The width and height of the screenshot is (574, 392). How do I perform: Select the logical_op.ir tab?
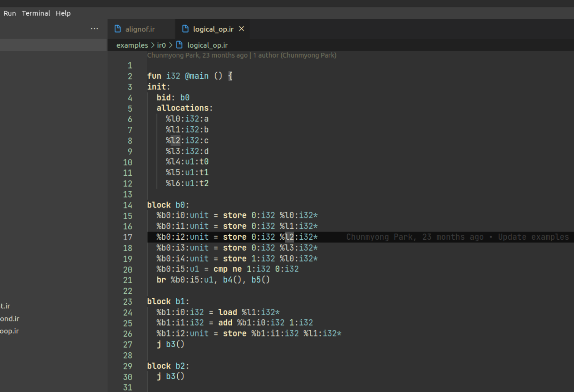click(x=212, y=29)
